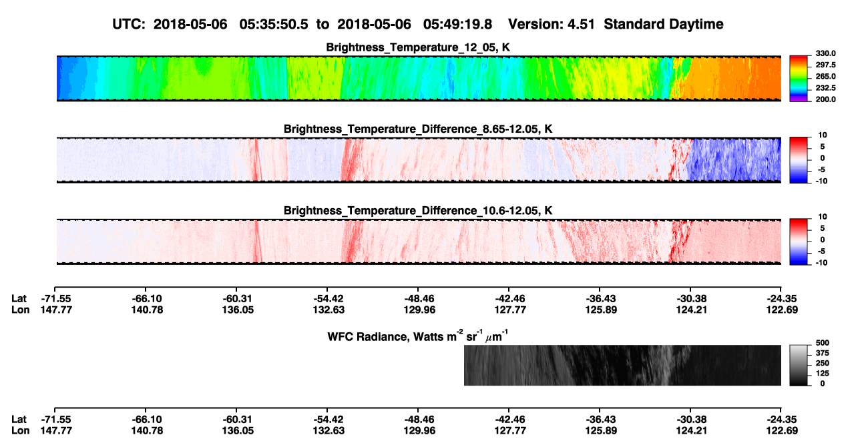Image resolution: width=868 pixels, height=445 pixels.
Task: Click latitude -36.43 on the axis under WFC Radiance
Action: coord(600,420)
